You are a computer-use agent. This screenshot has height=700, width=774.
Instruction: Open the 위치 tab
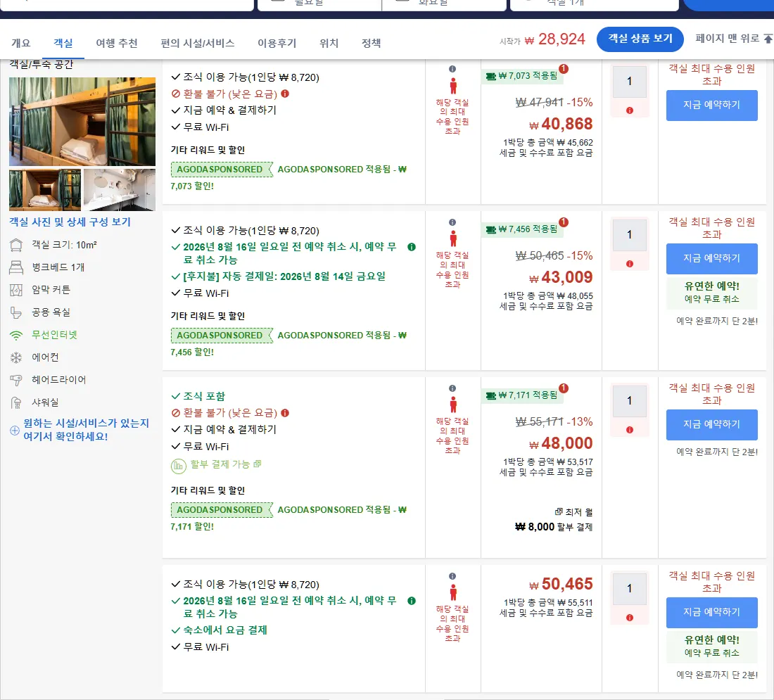pos(329,43)
